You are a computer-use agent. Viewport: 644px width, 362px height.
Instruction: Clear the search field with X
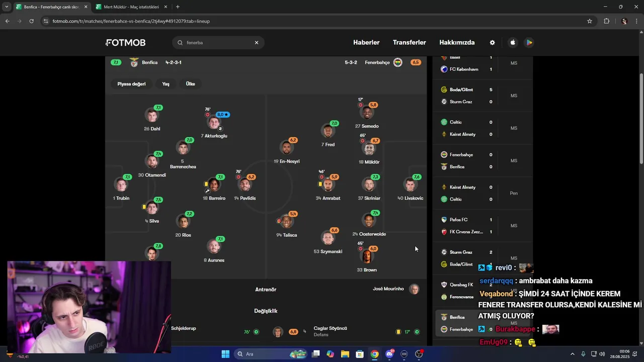(257, 43)
